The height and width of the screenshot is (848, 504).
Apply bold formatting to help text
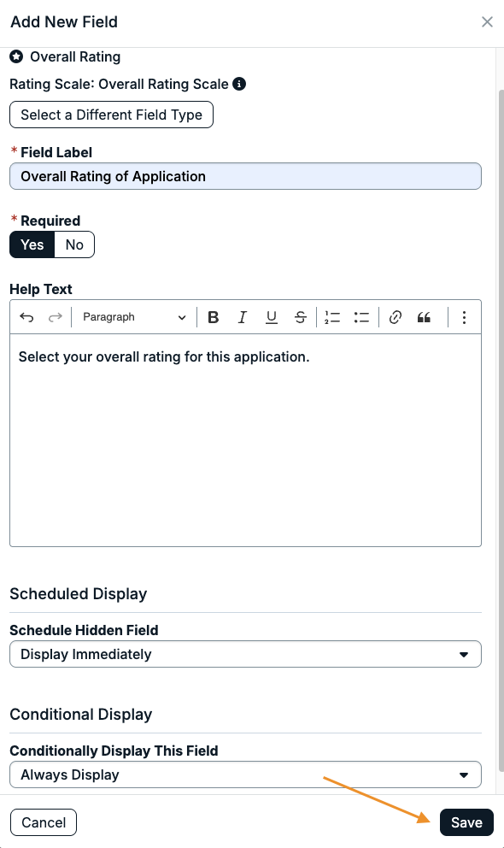pos(214,317)
